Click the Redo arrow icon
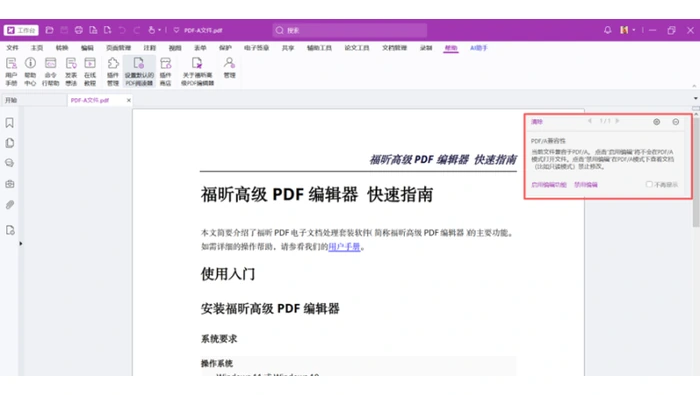700x395 pixels. point(137,30)
